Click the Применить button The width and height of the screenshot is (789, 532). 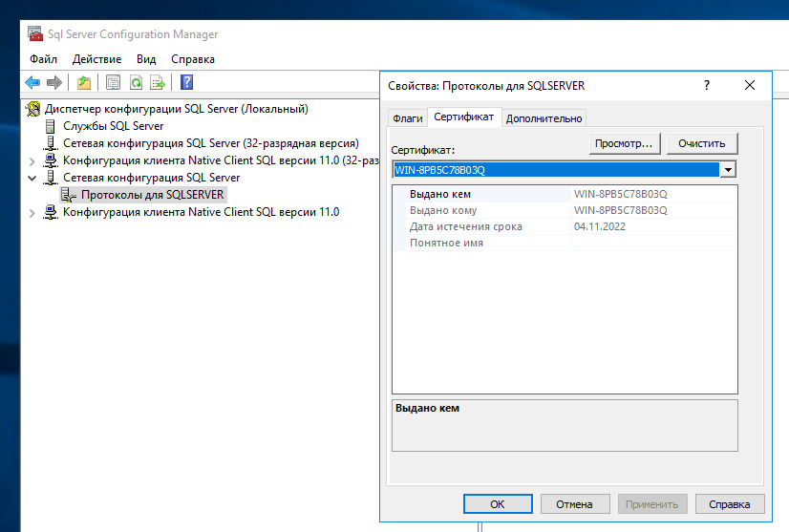(652, 503)
